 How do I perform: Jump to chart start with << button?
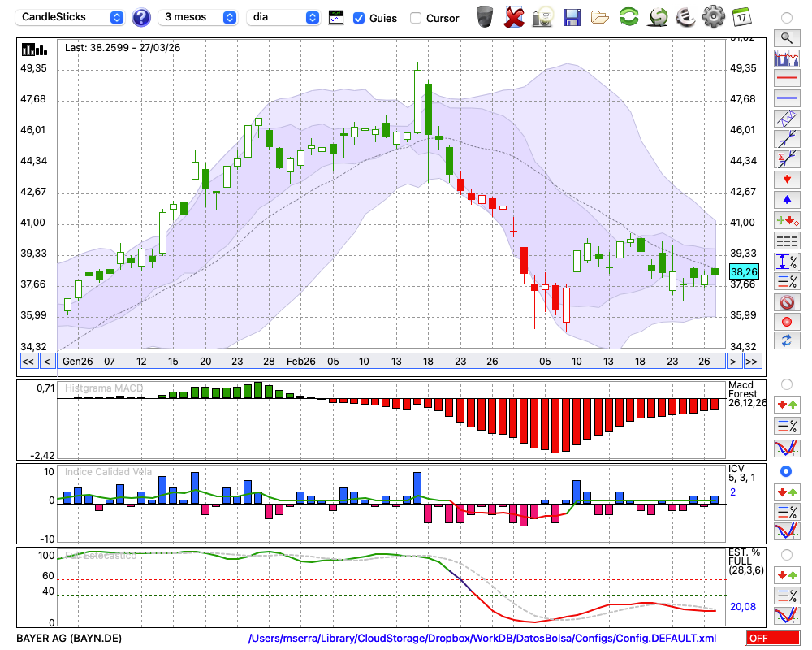pyautogui.click(x=28, y=362)
